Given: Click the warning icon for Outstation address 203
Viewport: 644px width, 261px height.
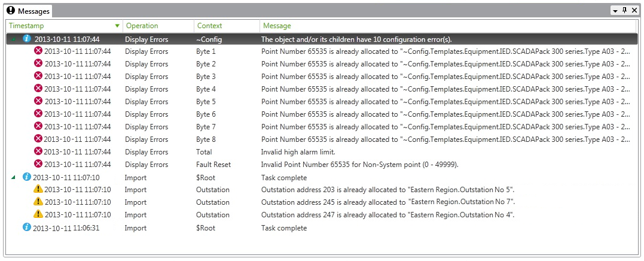Looking at the screenshot, I should click(x=38, y=190).
